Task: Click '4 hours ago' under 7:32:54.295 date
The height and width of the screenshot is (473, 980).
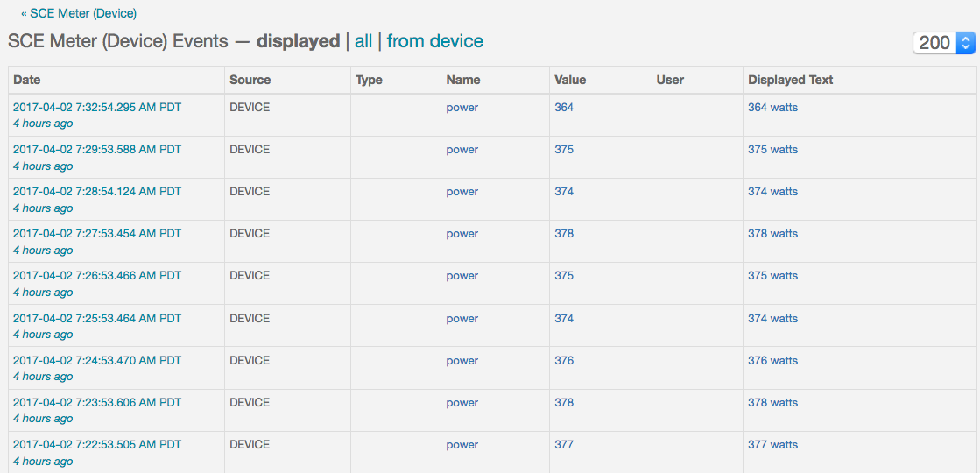Action: (43, 124)
